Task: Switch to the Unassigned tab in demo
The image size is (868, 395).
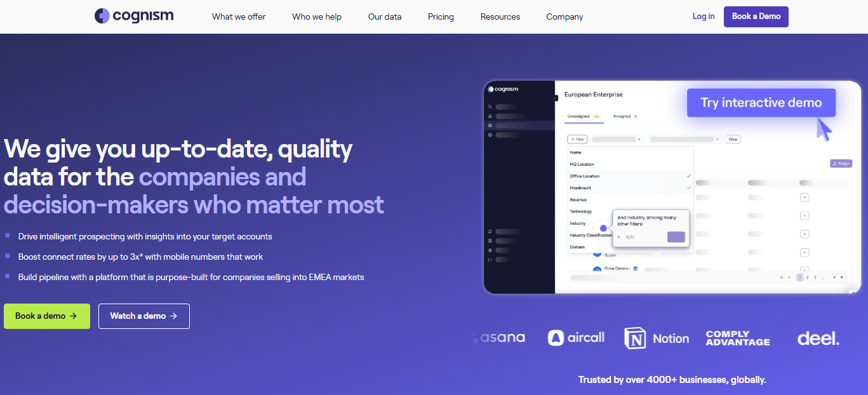Action: (583, 117)
